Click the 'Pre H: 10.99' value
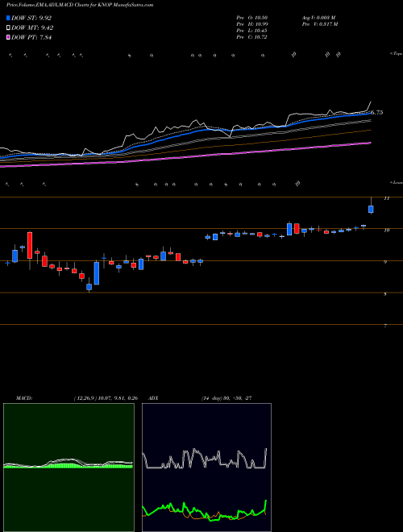This screenshot has height=532, width=403. point(252,24)
